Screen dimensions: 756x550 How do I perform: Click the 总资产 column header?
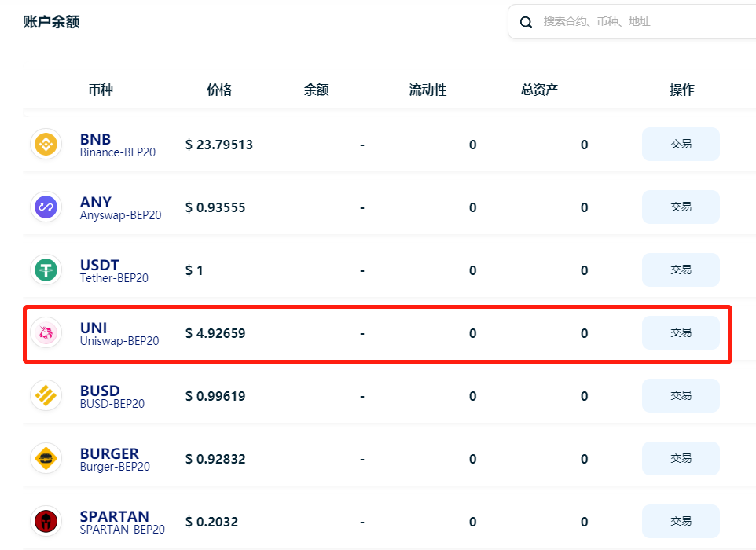click(539, 90)
